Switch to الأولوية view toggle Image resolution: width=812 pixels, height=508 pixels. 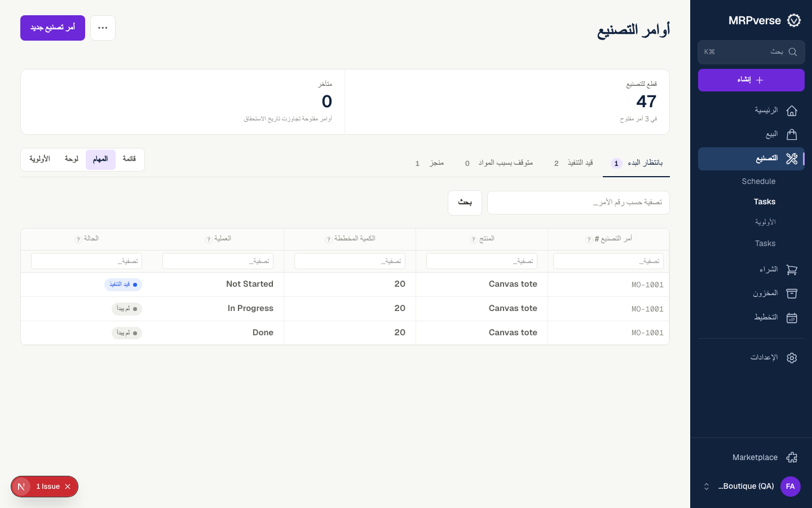[39, 159]
